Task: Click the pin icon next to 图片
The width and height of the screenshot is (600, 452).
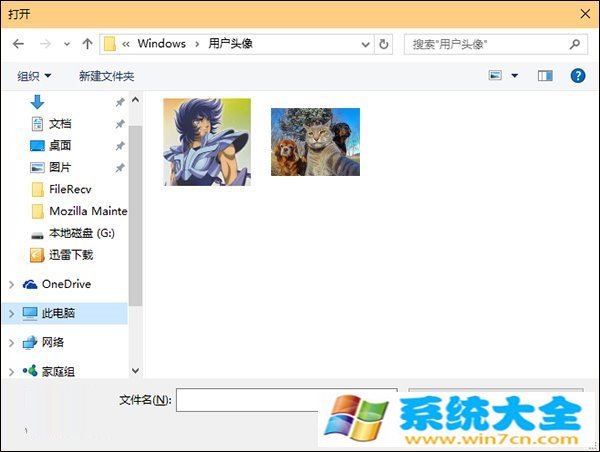Action: (120, 168)
